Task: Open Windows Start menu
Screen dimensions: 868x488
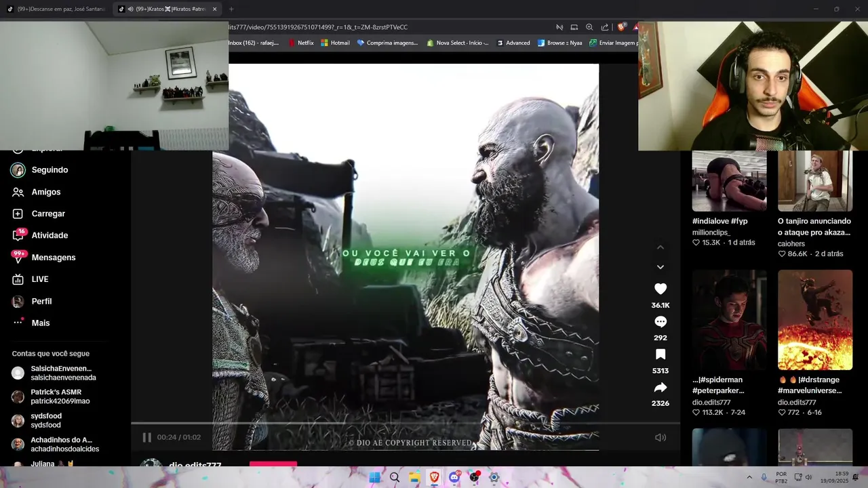Action: click(x=374, y=477)
